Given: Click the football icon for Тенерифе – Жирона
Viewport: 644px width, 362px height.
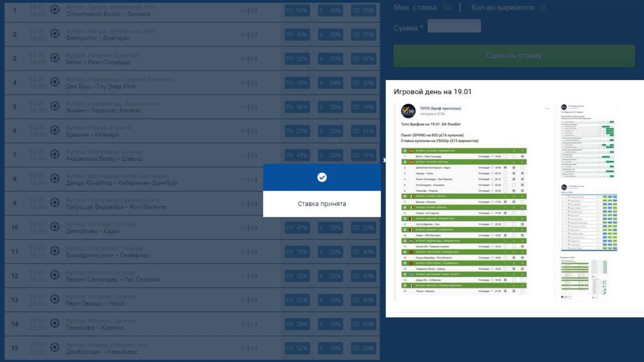Looking at the screenshot, I should 55,324.
